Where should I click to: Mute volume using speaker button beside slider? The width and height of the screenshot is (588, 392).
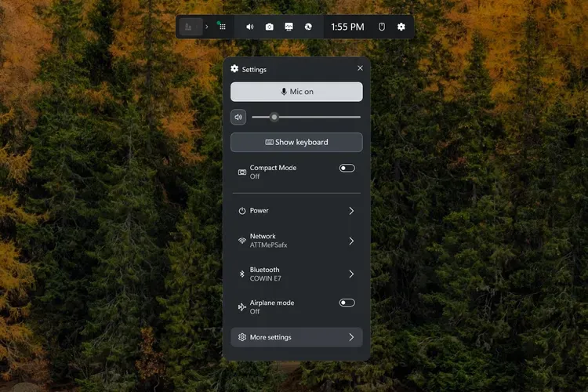[x=238, y=117]
